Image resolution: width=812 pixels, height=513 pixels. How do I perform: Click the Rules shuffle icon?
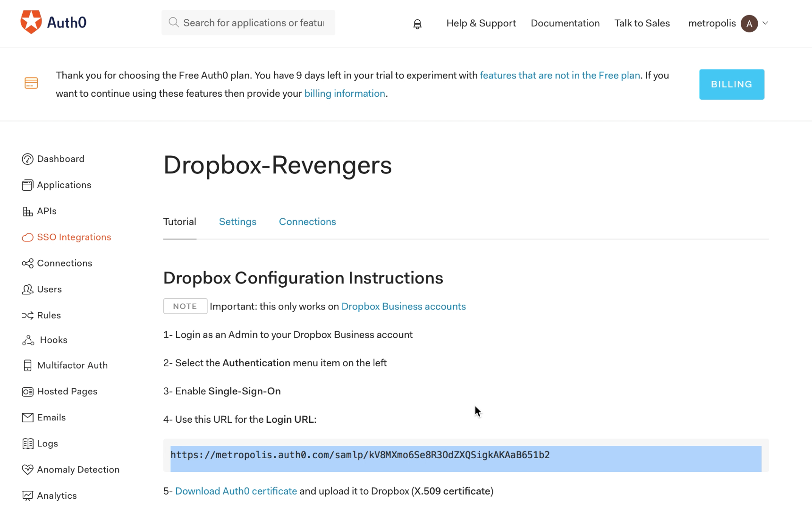(x=27, y=315)
